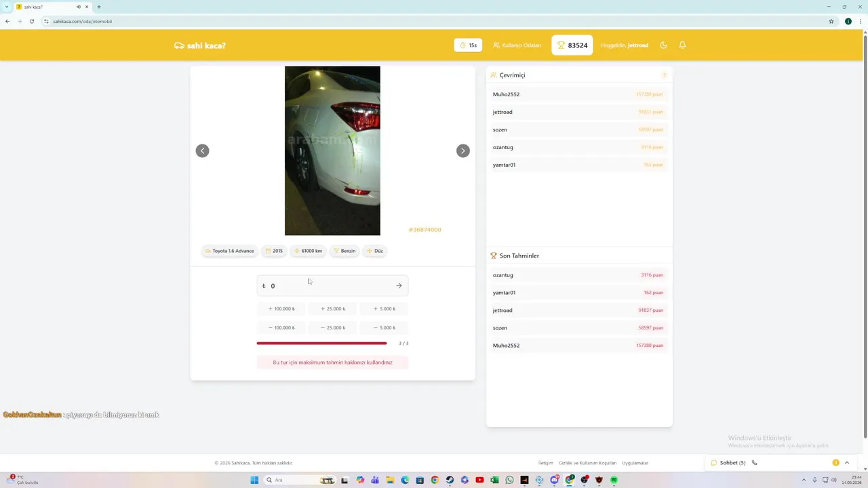Click the Çevrimiçi online count badge
This screenshot has height=488, width=868.
[664, 75]
